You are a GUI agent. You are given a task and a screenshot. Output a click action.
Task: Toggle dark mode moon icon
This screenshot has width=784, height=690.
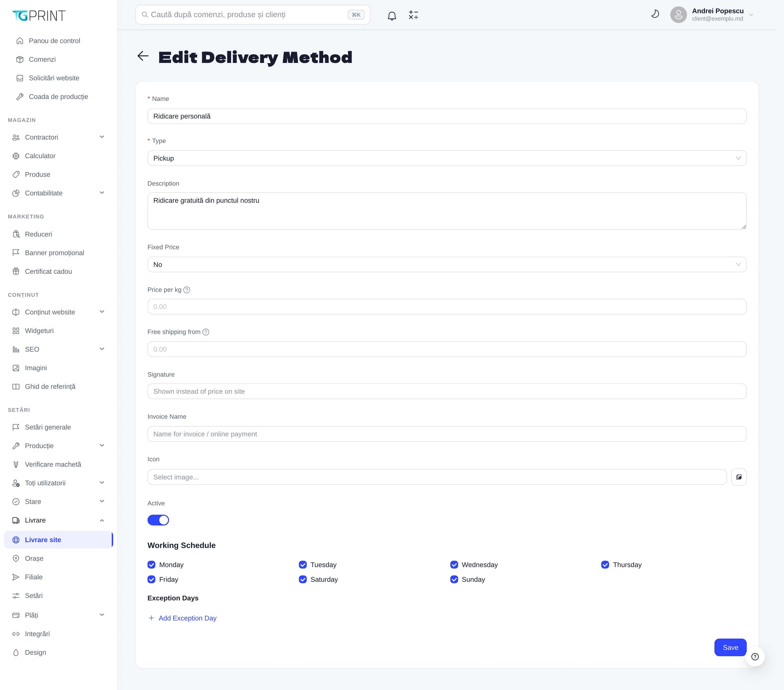coord(655,14)
